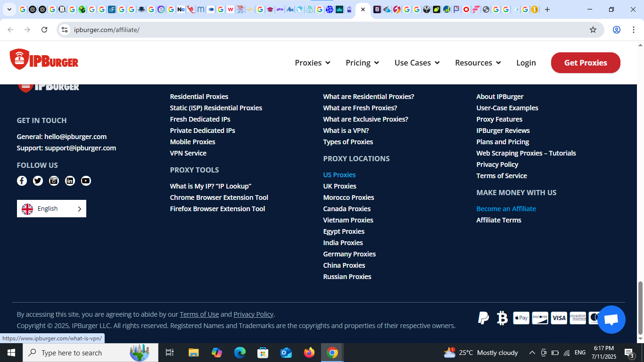Click Become an Affiliate link

pyautogui.click(x=506, y=209)
